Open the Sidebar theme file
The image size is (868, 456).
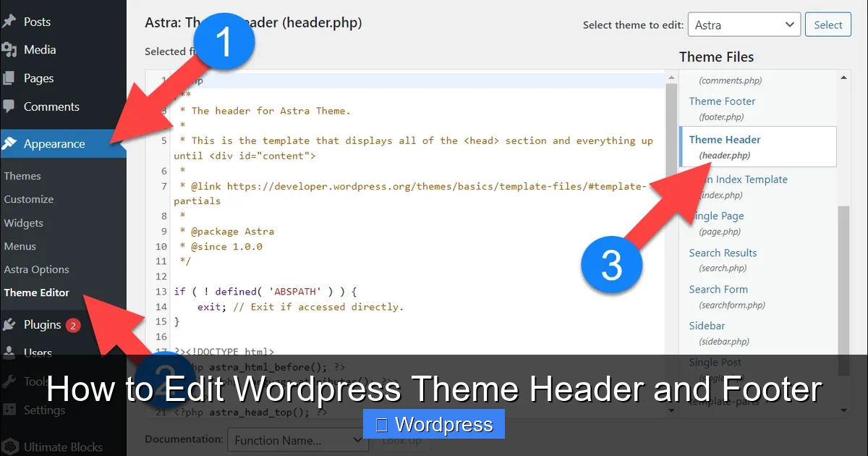(707, 326)
